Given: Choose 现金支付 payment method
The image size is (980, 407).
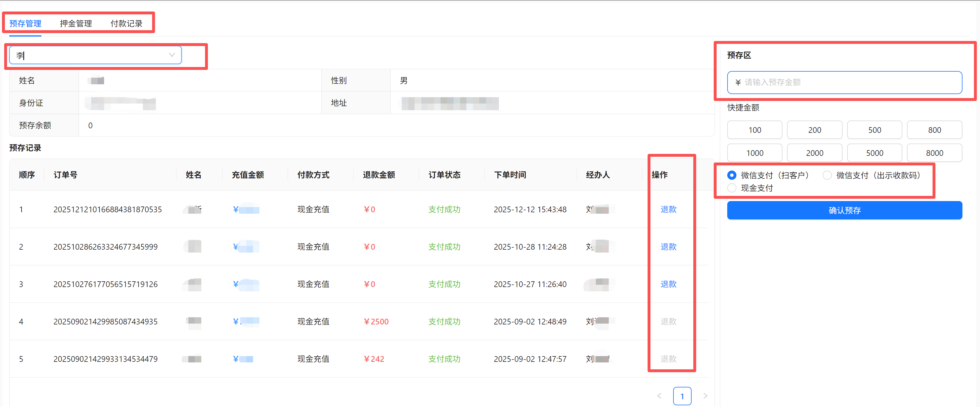Looking at the screenshot, I should coord(732,188).
